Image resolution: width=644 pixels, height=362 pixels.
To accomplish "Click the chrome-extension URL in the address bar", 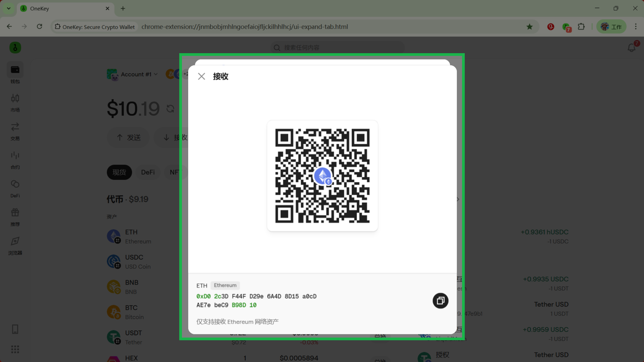I will (245, 27).
